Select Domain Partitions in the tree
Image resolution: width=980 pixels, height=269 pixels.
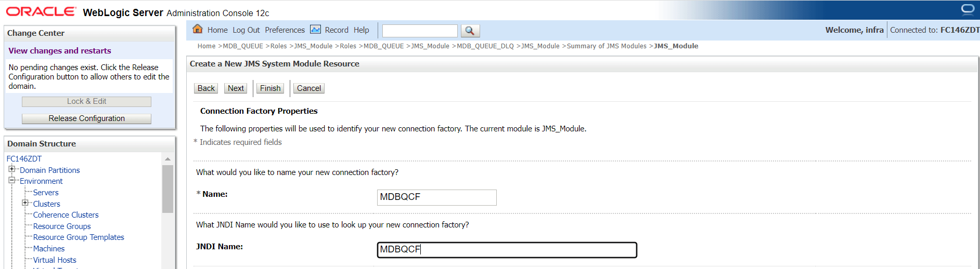(x=50, y=170)
